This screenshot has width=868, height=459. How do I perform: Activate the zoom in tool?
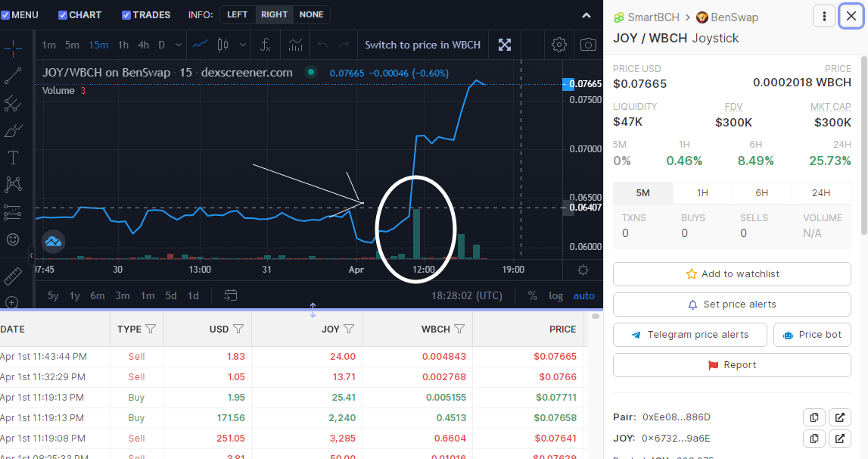[x=12, y=302]
